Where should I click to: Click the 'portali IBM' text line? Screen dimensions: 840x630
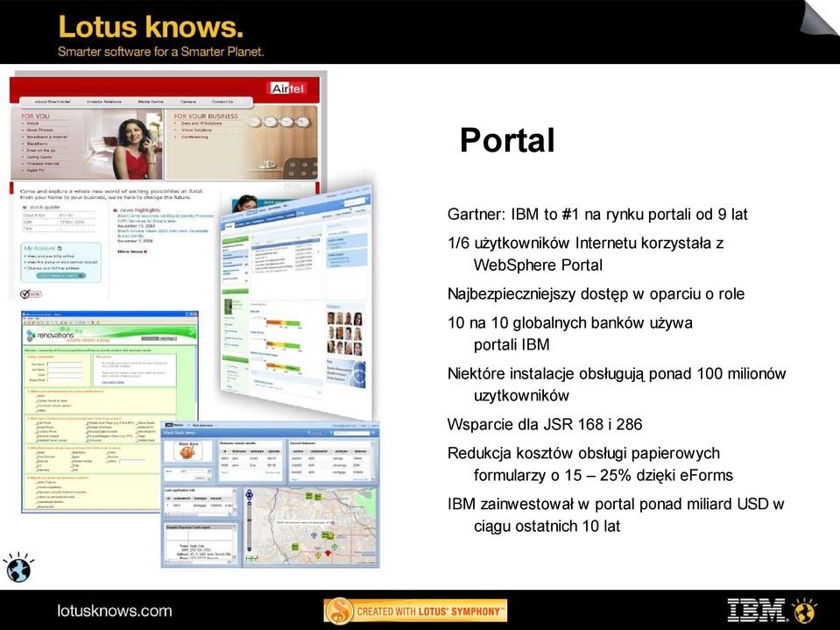pos(512,344)
